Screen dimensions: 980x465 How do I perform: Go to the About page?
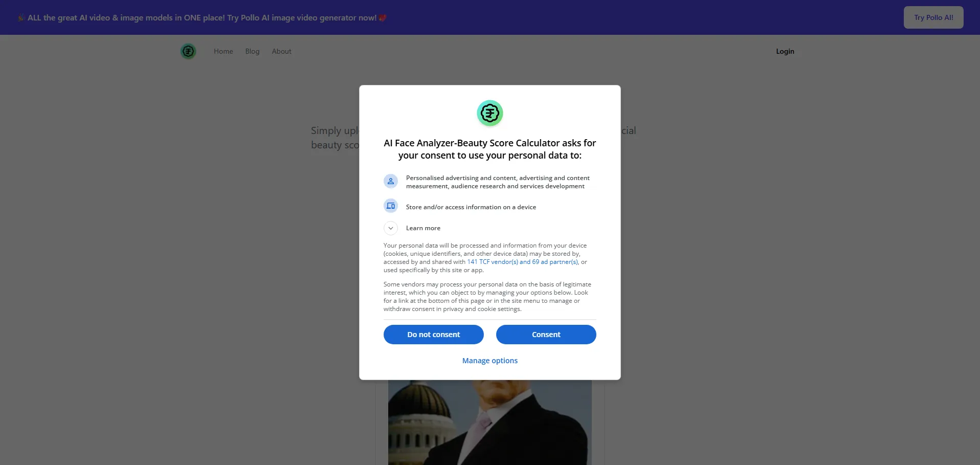click(281, 51)
